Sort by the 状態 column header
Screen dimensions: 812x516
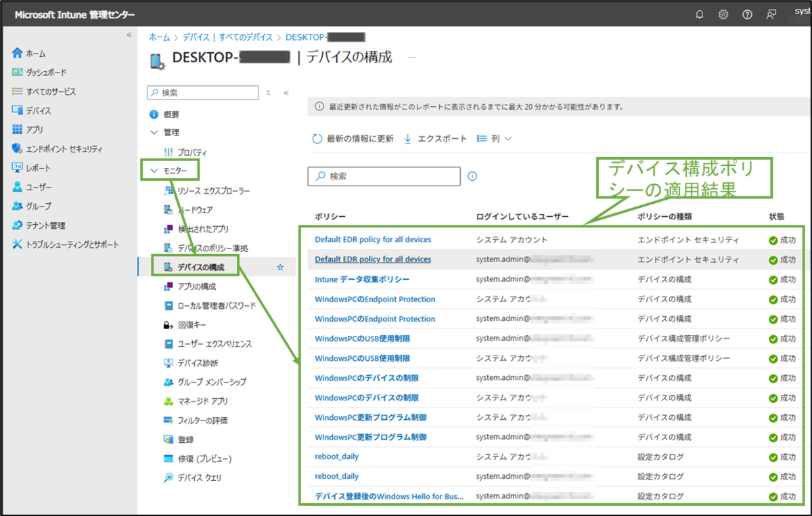pyautogui.click(x=776, y=217)
